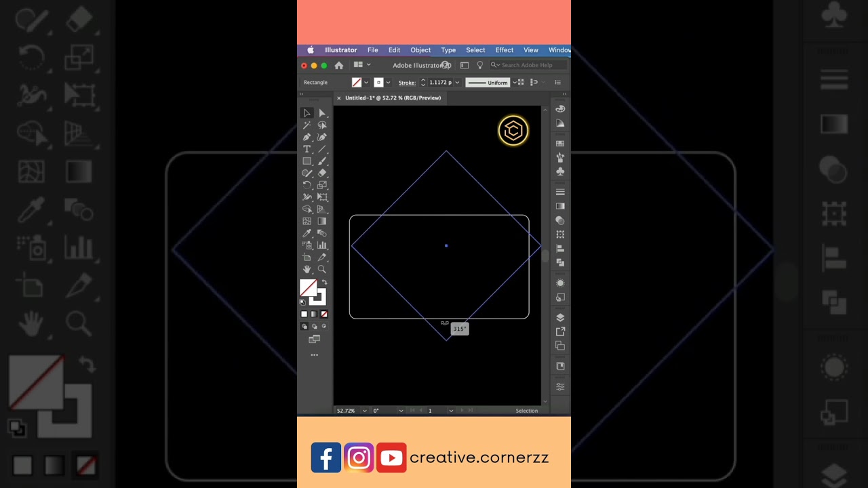Click the Stroke swatch in toolbar
The image size is (868, 488).
click(x=319, y=297)
